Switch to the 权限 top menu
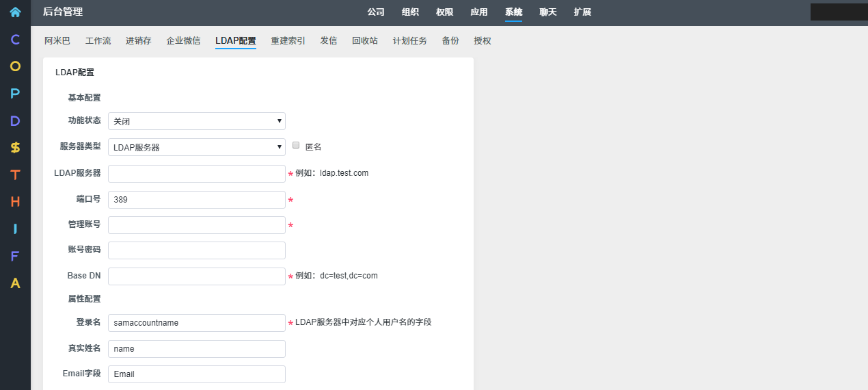 (x=444, y=12)
